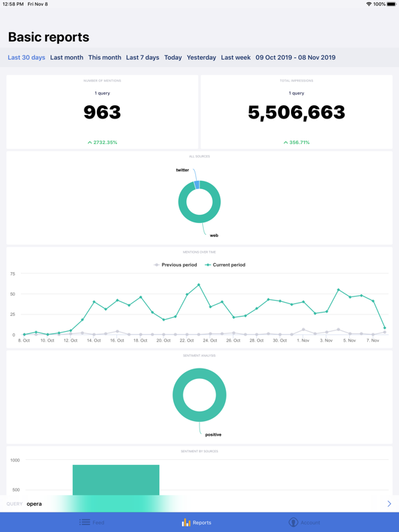Toggle the Previous period legend series
The image size is (399, 532).
pyautogui.click(x=175, y=265)
